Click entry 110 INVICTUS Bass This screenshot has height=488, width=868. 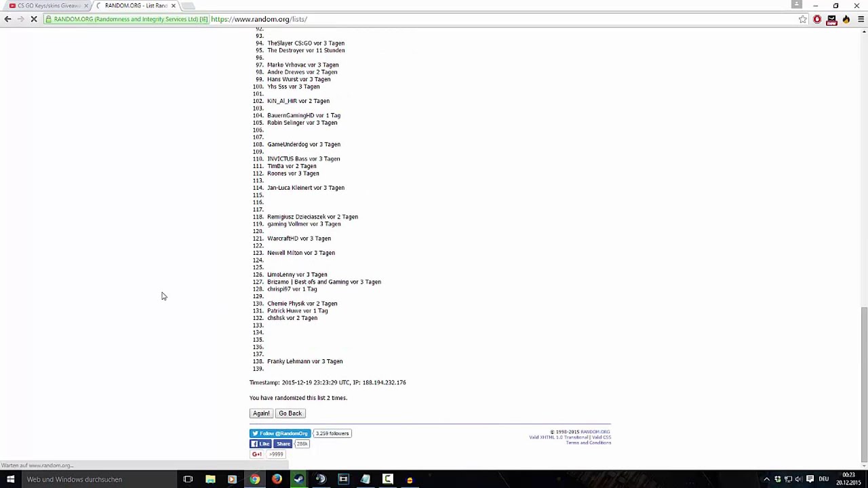click(x=304, y=159)
